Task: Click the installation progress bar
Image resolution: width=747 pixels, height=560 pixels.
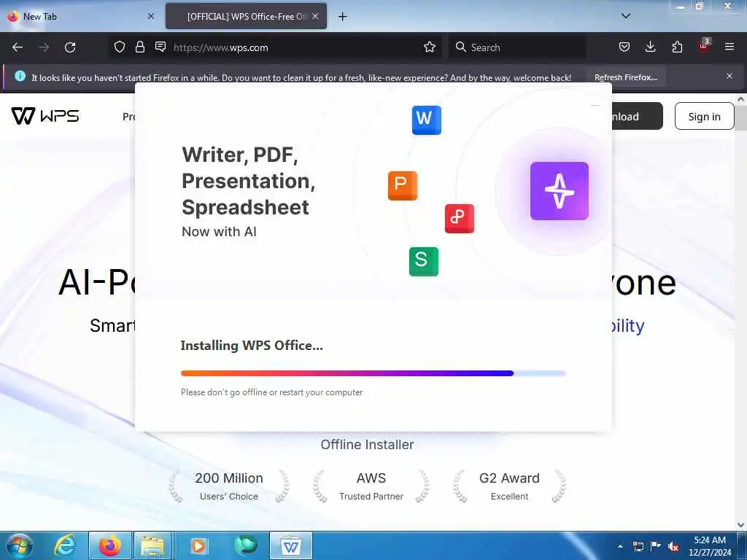Action: pos(373,373)
